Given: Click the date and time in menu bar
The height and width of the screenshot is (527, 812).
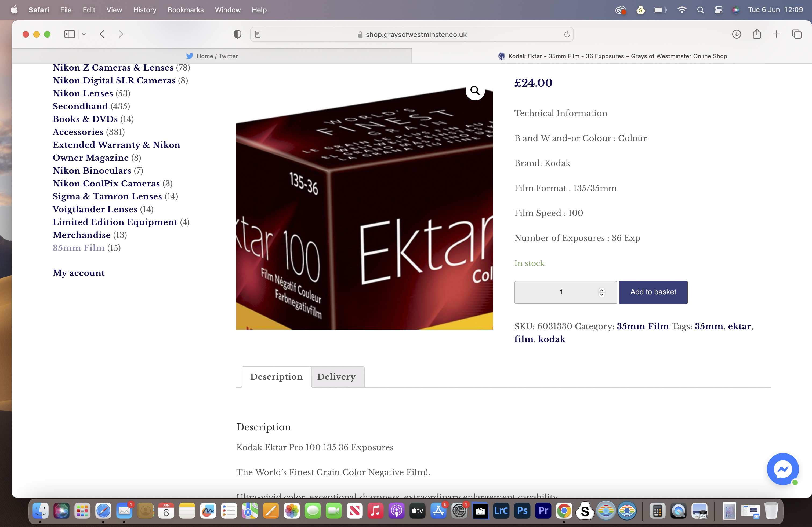Looking at the screenshot, I should pos(775,10).
